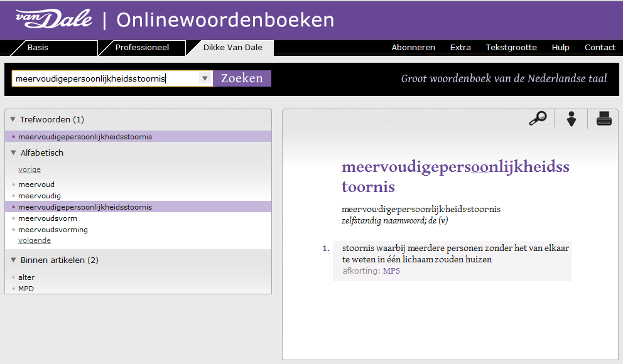Select meervoudigepersoonlijkheidsstoornis under Trefwoorden
The width and height of the screenshot is (623, 364).
(x=138, y=137)
